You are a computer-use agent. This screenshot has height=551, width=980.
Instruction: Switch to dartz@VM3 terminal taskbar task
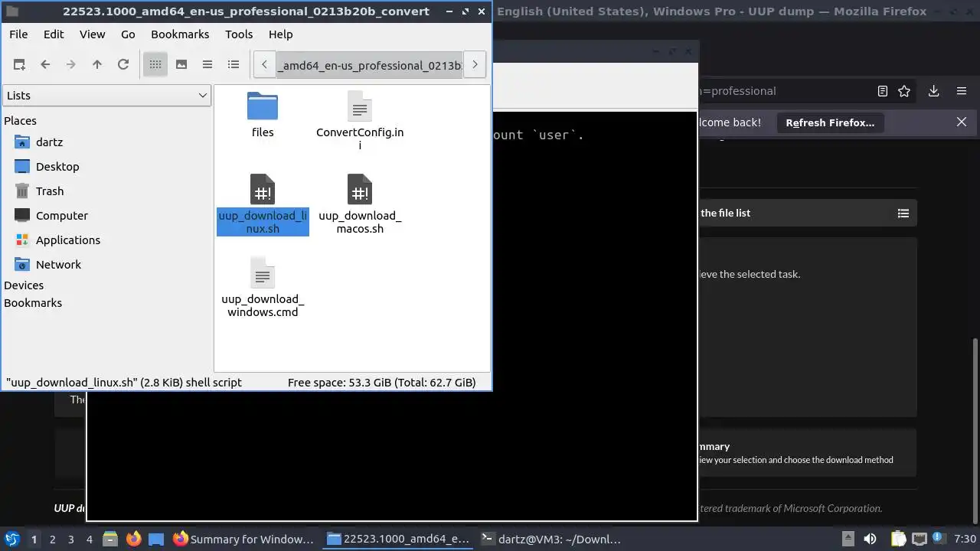(x=551, y=539)
